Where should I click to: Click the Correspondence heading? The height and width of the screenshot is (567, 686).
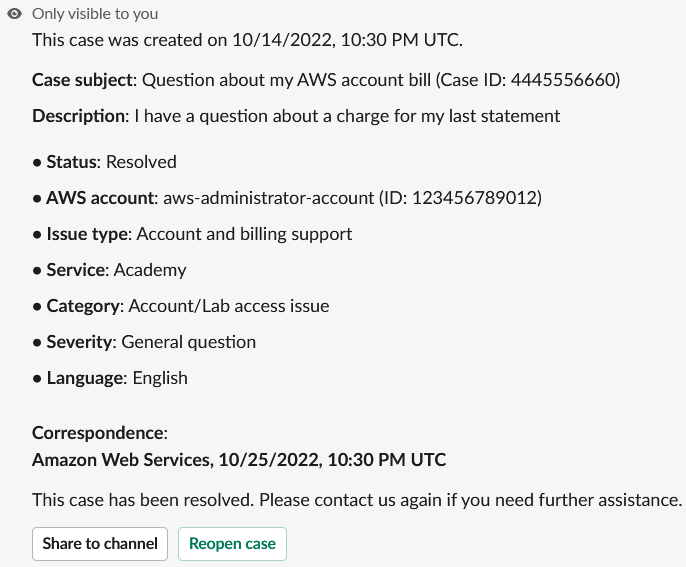click(x=99, y=433)
